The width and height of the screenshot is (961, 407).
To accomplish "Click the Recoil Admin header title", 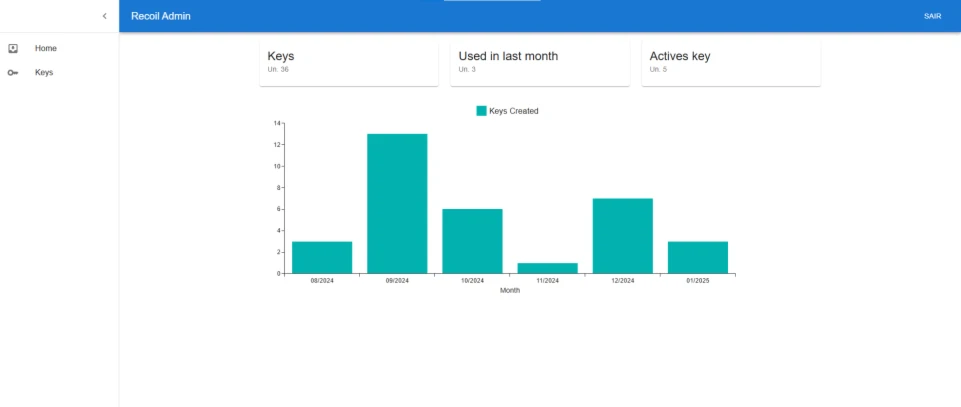I will pyautogui.click(x=161, y=16).
